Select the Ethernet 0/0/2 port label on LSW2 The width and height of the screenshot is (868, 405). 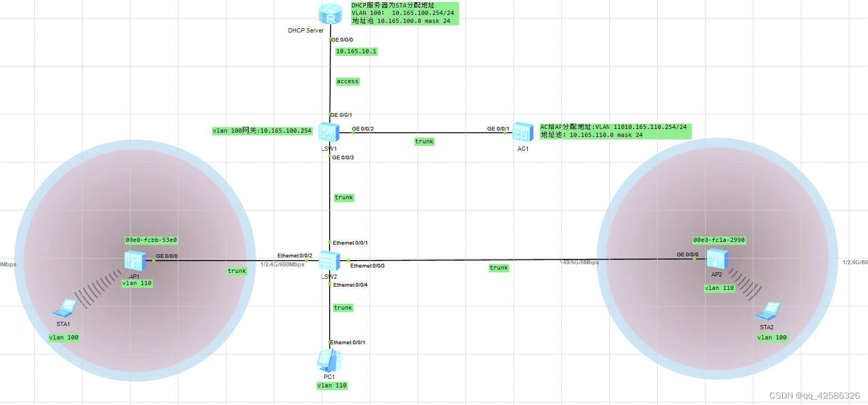point(295,256)
